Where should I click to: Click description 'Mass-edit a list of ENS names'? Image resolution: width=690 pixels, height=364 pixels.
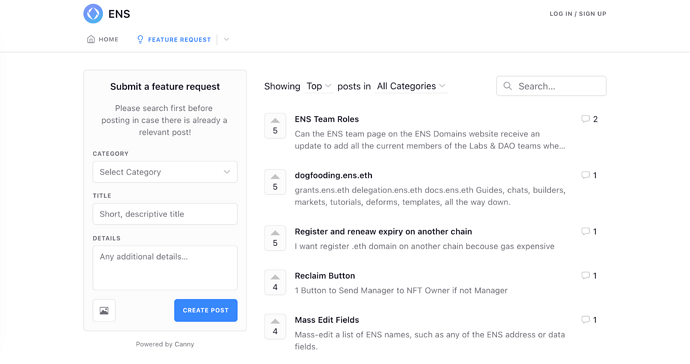tap(429, 340)
